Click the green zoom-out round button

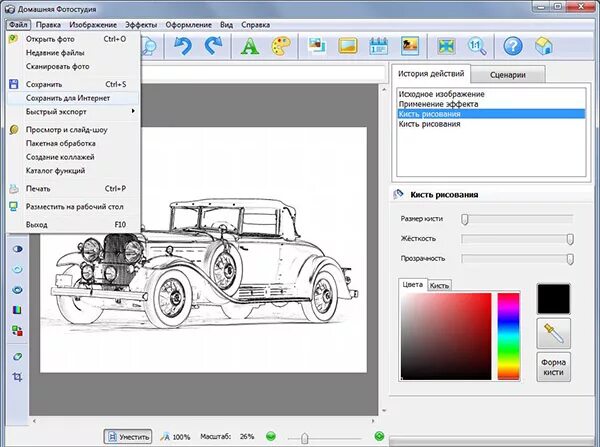pos(271,436)
